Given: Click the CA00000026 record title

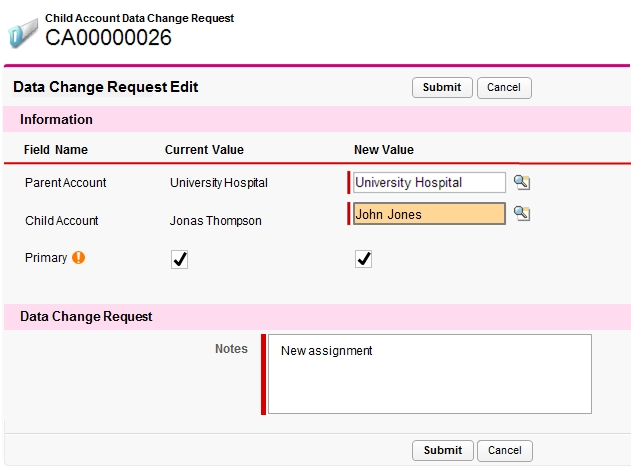Looking at the screenshot, I should coord(108,38).
